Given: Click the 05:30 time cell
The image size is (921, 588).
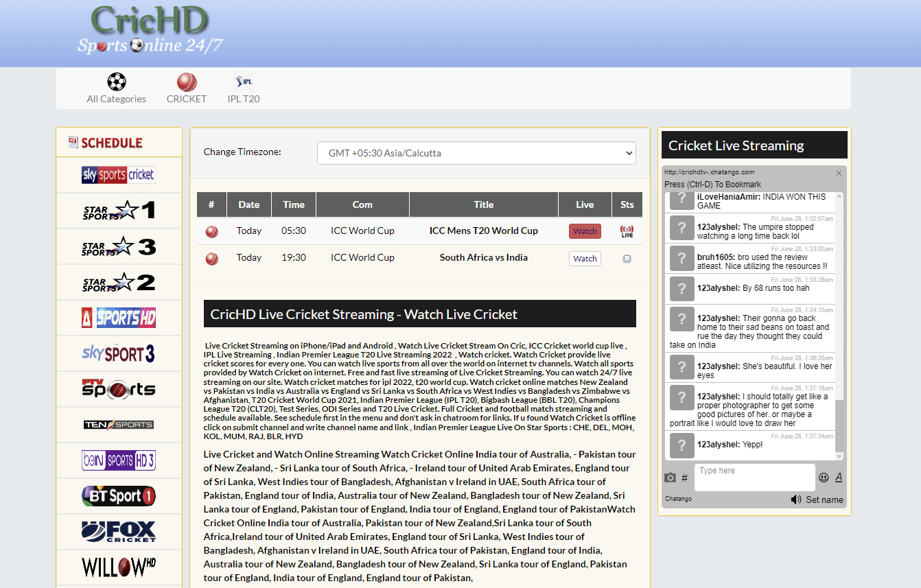Looking at the screenshot, I should tap(294, 231).
